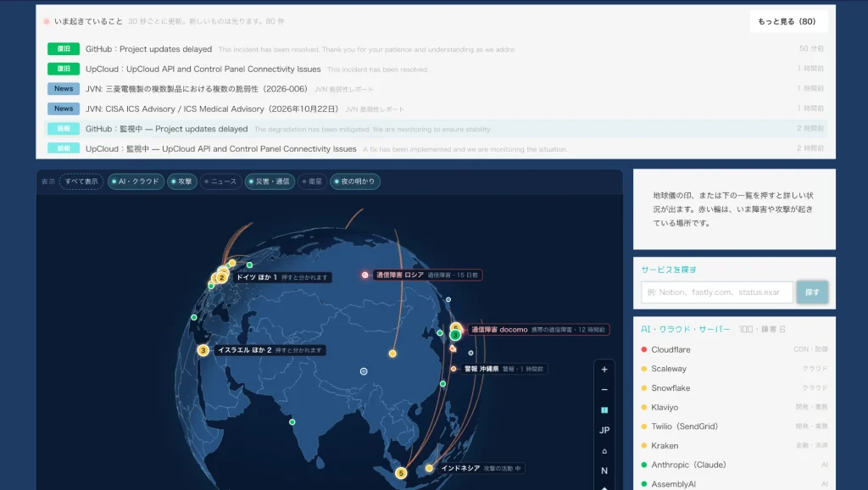Select the orange Okinawa alert dot
868x490 pixels.
pos(453,369)
